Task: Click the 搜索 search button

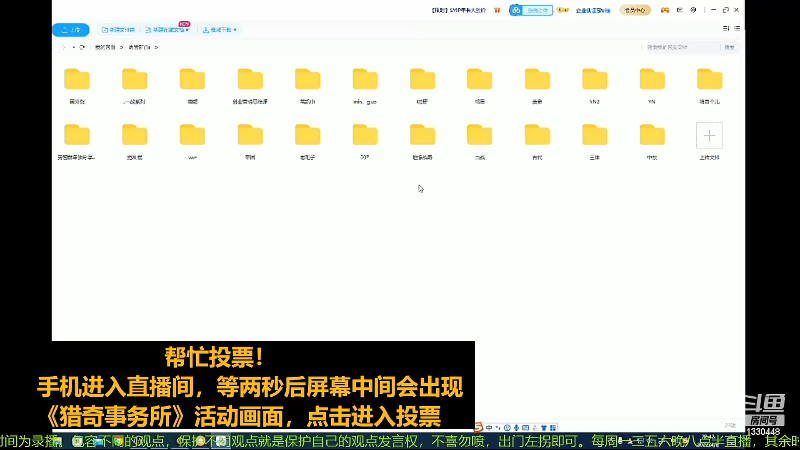Action: point(730,47)
